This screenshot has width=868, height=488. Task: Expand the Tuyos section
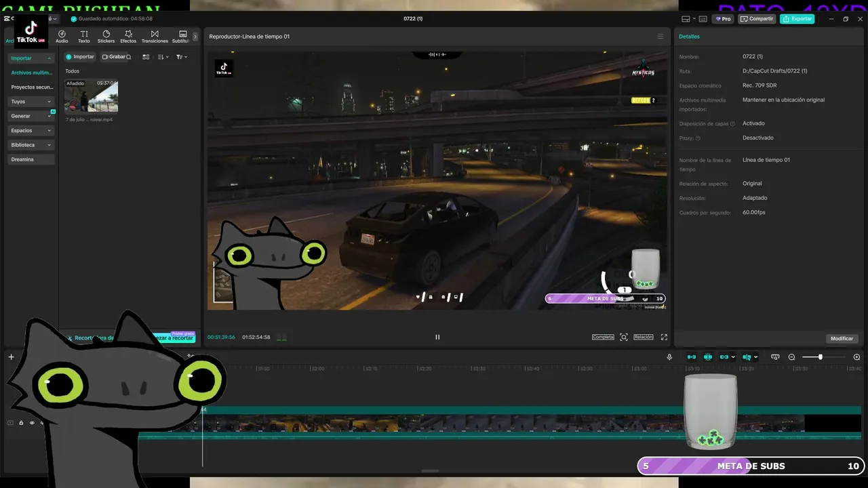click(31, 102)
